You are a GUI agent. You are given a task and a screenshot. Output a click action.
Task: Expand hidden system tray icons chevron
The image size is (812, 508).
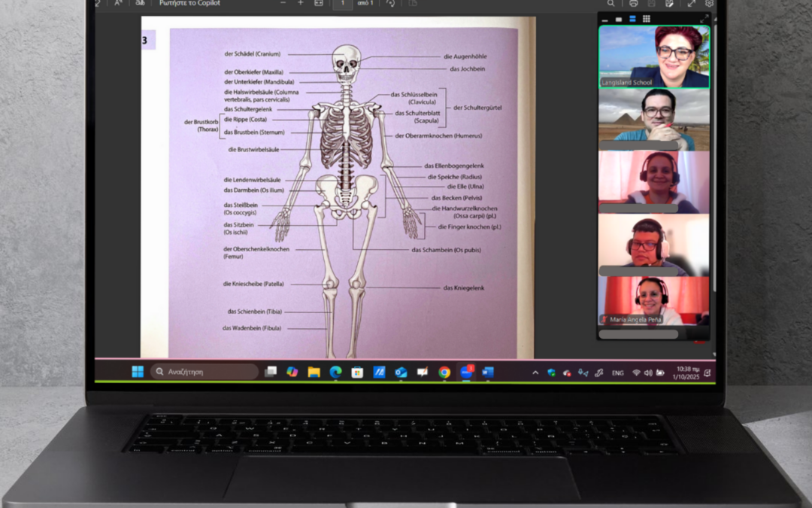535,373
